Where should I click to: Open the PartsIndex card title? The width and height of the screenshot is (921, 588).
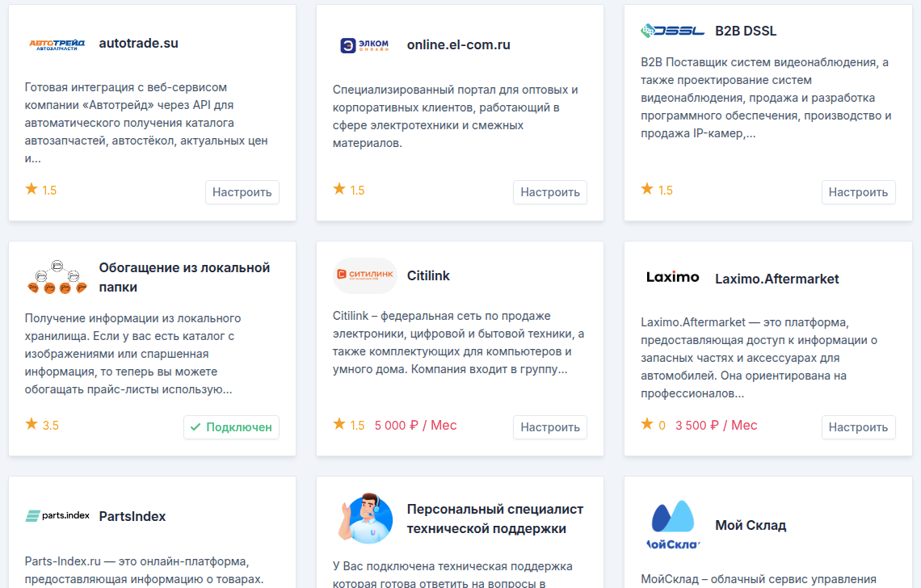132,516
